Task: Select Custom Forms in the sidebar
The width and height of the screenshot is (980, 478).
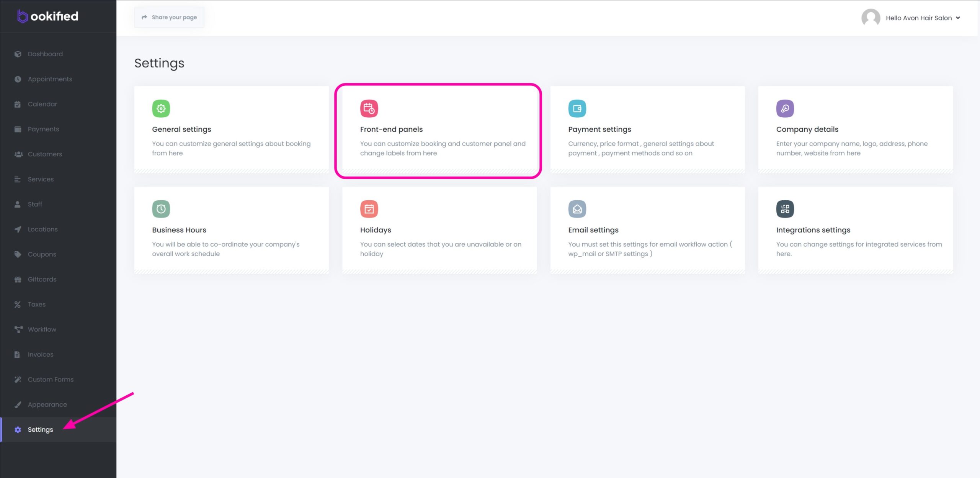Action: [x=51, y=379]
